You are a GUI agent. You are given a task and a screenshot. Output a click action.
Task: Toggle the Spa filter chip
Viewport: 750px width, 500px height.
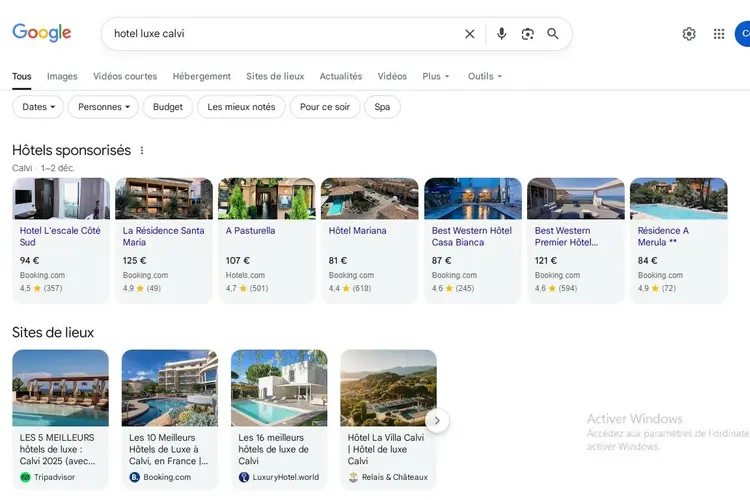coord(382,107)
